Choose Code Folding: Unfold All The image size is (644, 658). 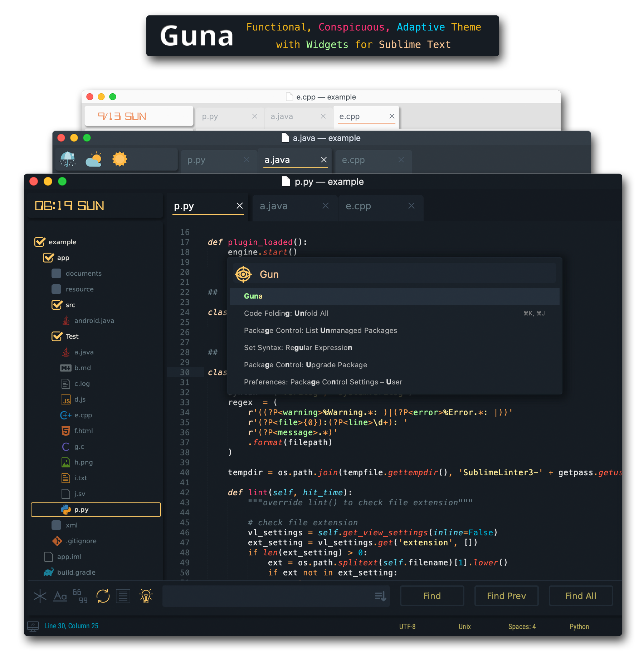[x=394, y=313]
